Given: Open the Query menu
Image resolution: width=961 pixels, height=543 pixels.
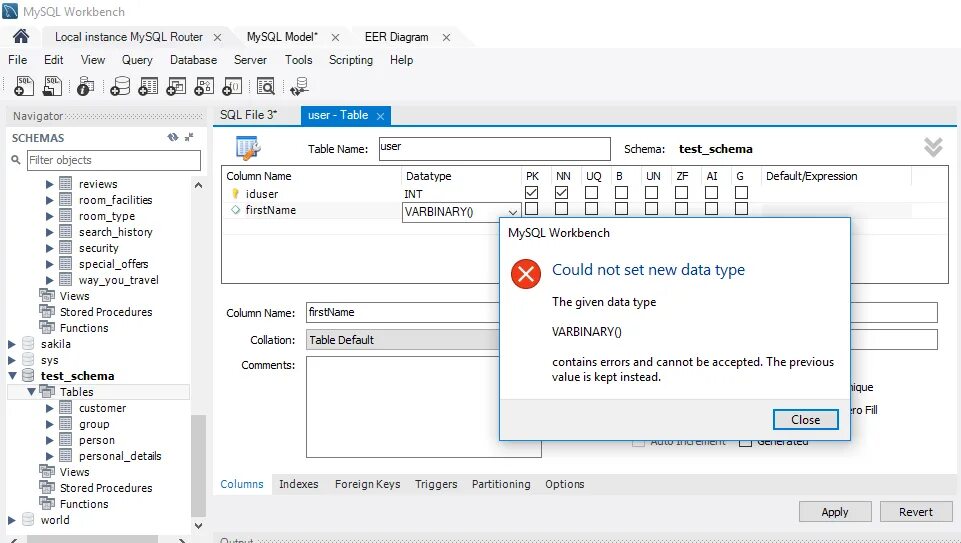Looking at the screenshot, I should pyautogui.click(x=137, y=60).
